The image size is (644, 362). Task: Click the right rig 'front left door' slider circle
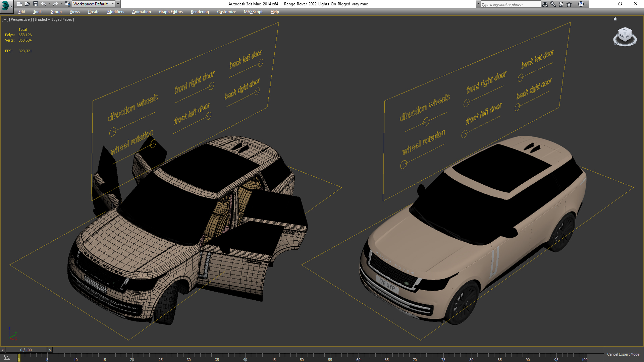coord(464,134)
